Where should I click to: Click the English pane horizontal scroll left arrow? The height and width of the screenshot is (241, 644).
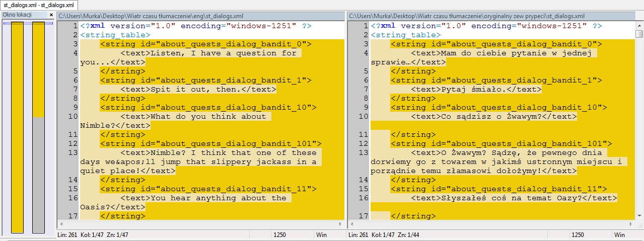61,224
